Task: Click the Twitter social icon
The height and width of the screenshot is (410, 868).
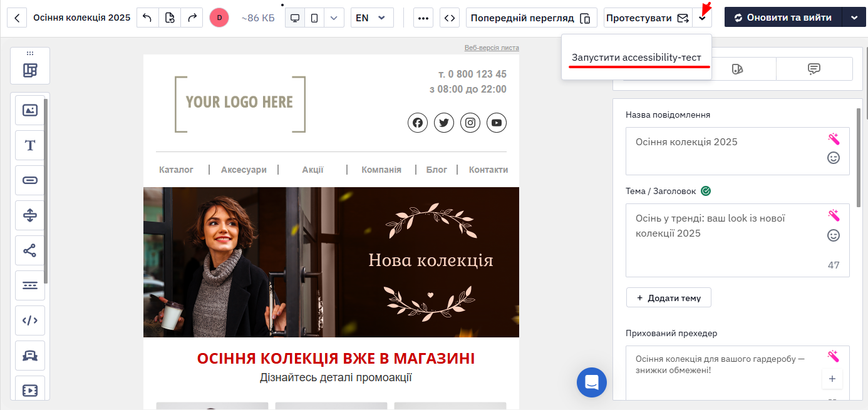Action: point(444,123)
